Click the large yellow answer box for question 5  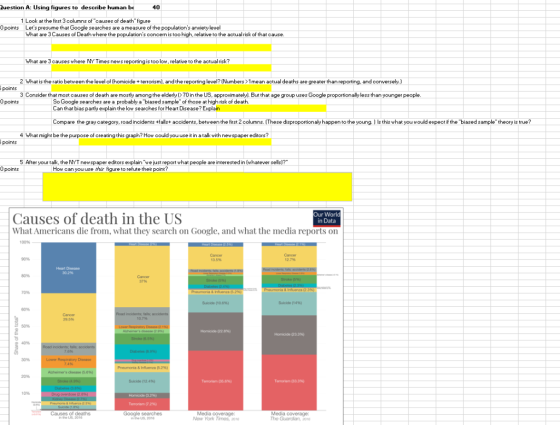[x=197, y=187]
